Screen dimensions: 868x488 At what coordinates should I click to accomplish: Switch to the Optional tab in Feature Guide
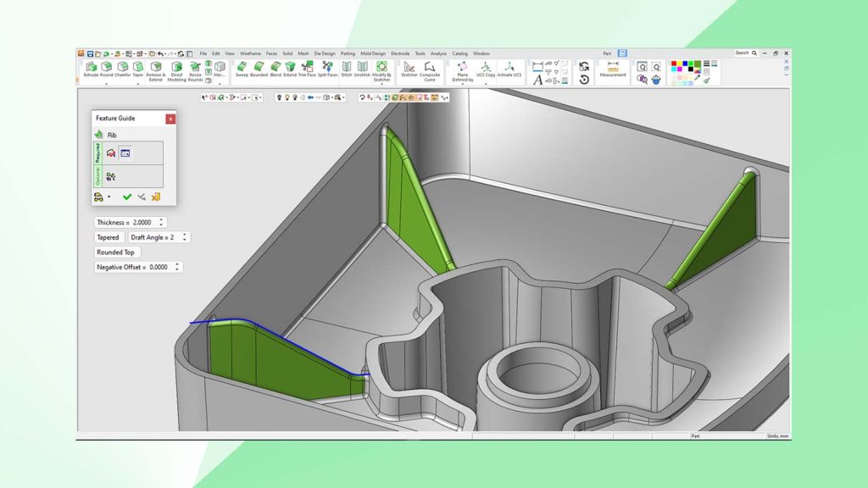tap(97, 174)
